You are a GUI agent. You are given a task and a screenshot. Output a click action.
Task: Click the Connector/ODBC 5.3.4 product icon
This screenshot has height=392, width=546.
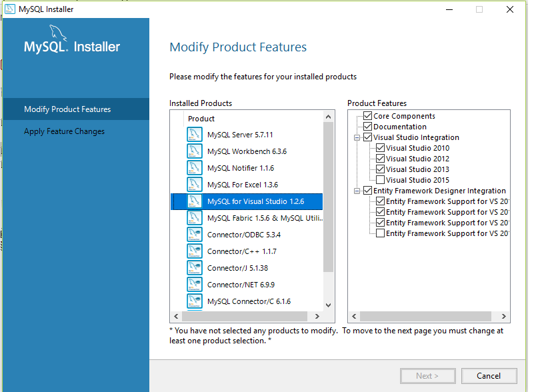coord(194,234)
